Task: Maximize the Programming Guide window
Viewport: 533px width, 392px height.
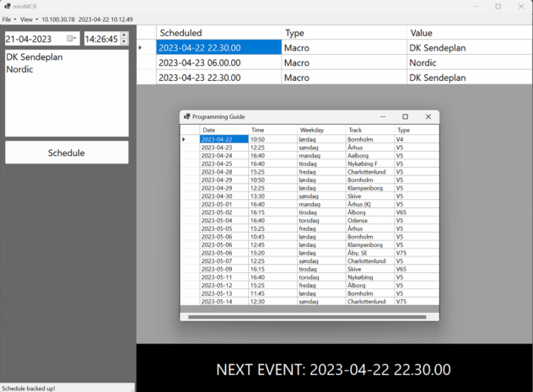Action: click(405, 116)
